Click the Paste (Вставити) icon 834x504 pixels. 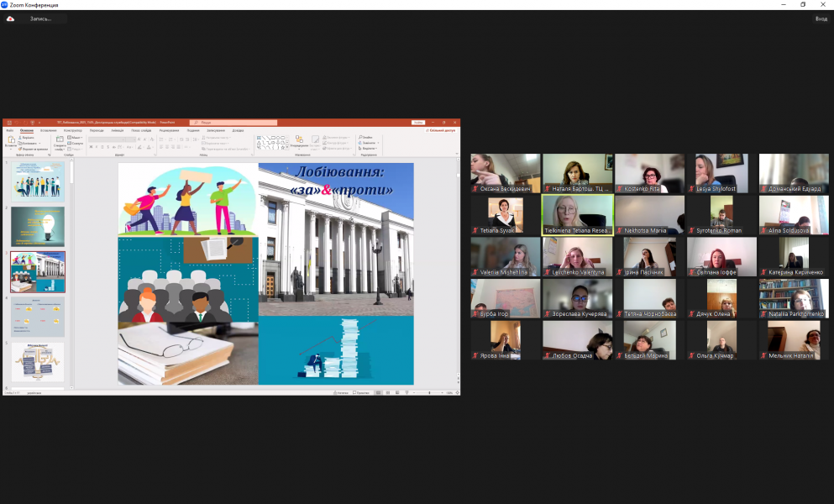pyautogui.click(x=11, y=142)
